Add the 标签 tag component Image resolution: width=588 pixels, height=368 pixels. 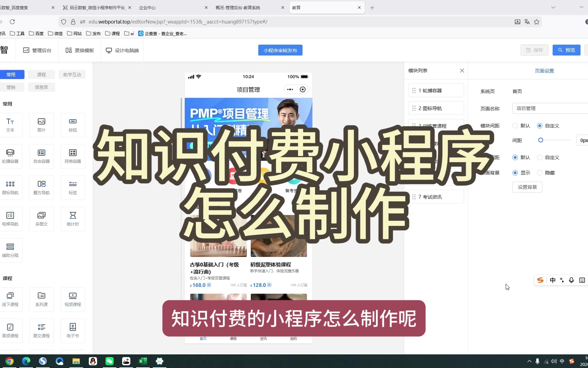[73, 188]
